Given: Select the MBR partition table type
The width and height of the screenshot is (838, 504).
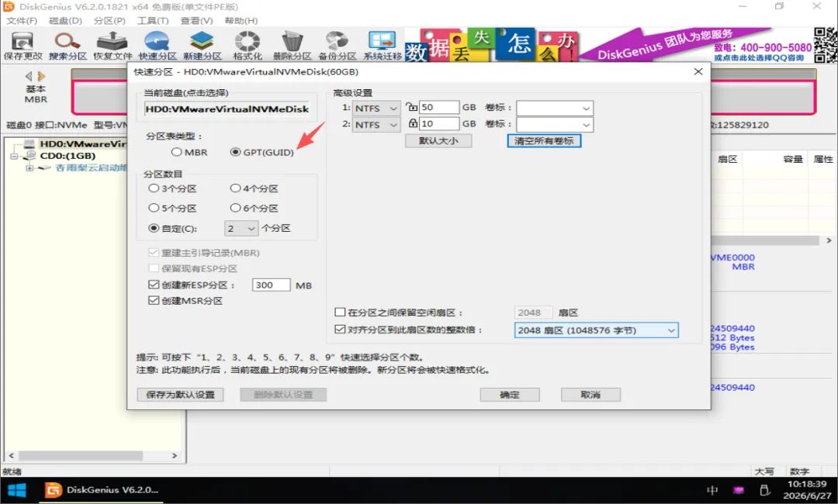Looking at the screenshot, I should [x=190, y=152].
